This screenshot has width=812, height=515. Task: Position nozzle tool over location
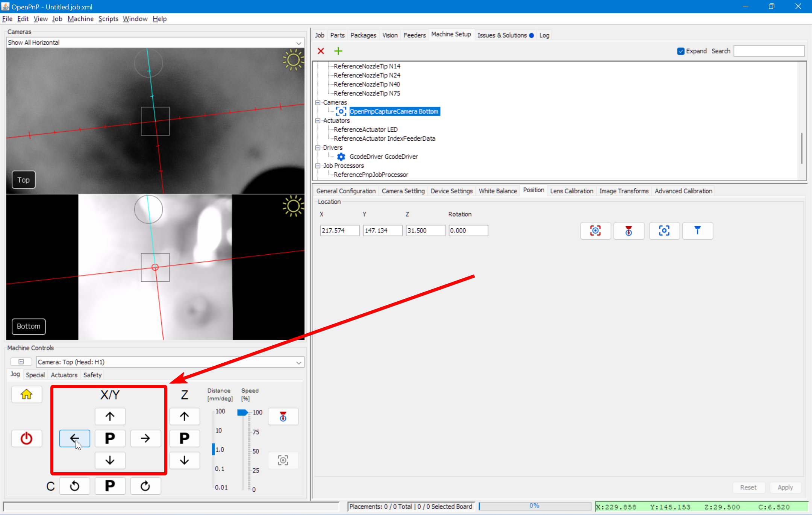[697, 231]
